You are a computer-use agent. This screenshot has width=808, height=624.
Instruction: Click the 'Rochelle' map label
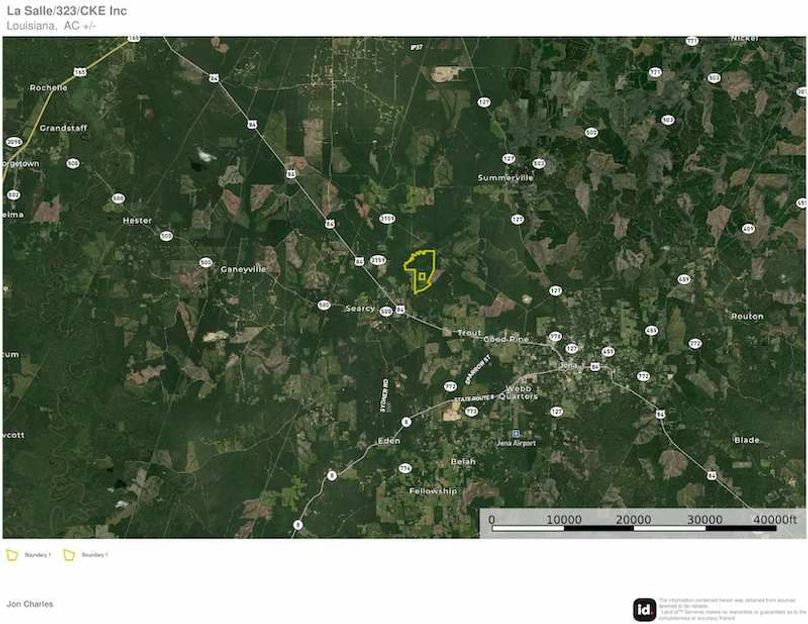(x=48, y=88)
